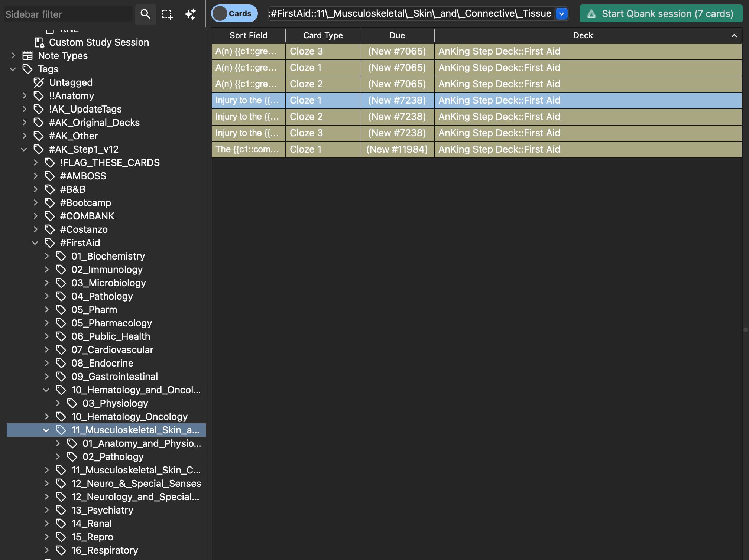Select the 06_Public_Health tag
Image resolution: width=749 pixels, height=560 pixels.
tap(111, 336)
